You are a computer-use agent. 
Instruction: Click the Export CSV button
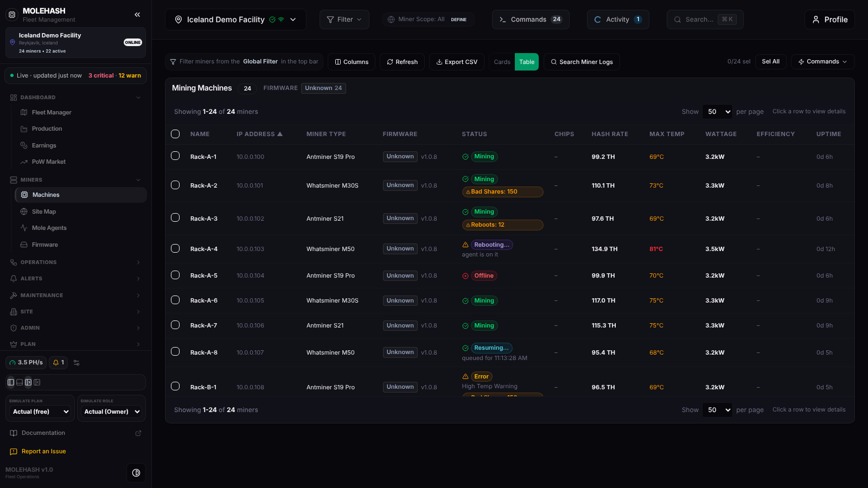pyautogui.click(x=457, y=62)
